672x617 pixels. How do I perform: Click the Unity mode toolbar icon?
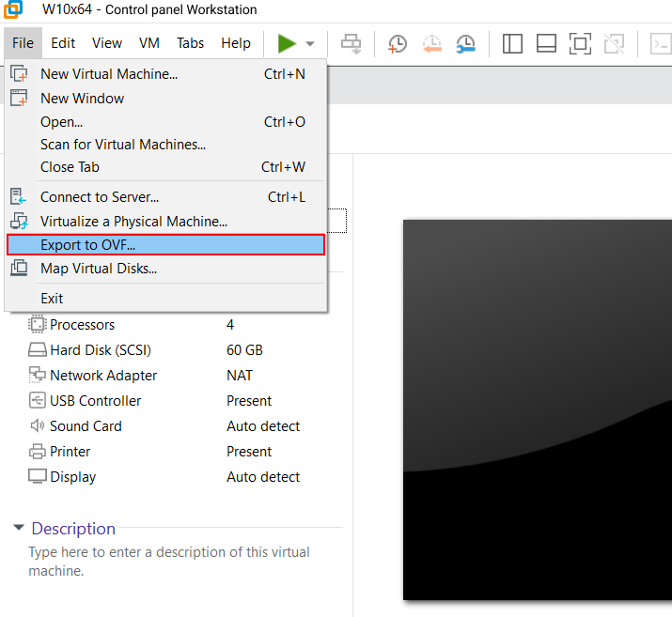[x=614, y=43]
